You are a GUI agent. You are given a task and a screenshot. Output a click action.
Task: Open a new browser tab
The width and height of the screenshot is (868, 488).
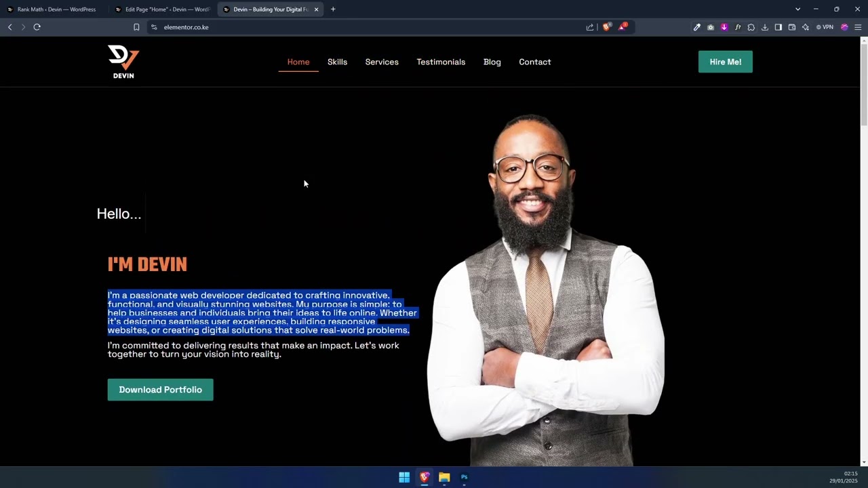(333, 9)
